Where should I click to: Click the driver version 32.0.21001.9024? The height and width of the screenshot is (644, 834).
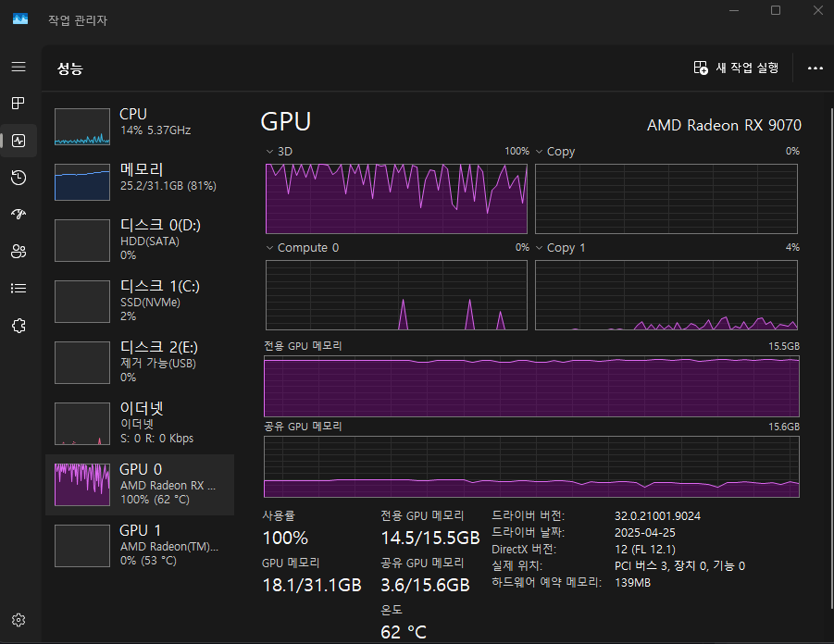(x=657, y=515)
